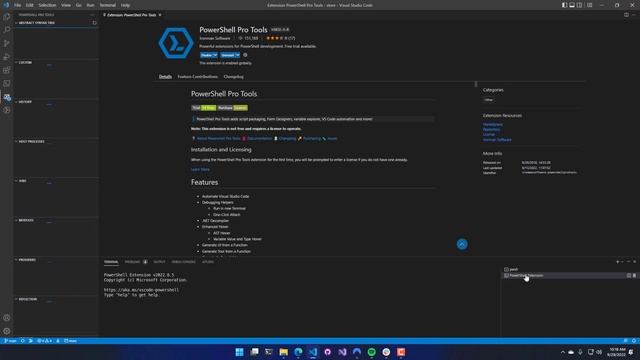
Task: Switch to the Problems panel tab
Action: point(132,262)
